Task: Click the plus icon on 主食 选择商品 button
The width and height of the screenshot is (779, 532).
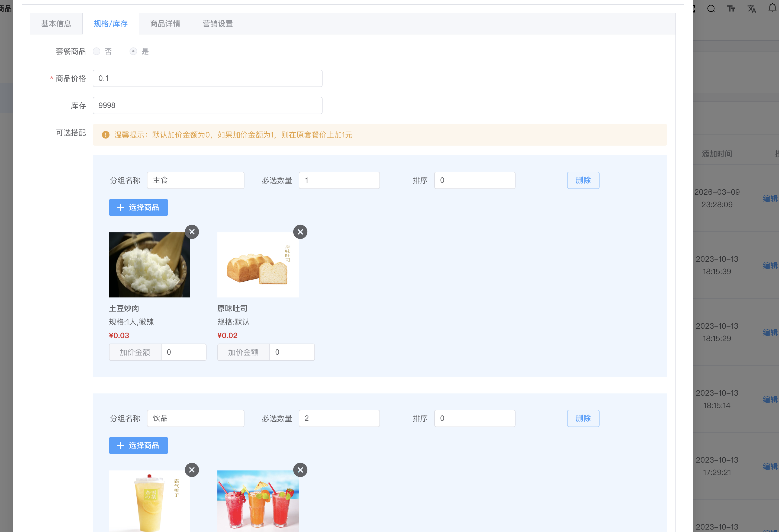Action: click(x=120, y=207)
